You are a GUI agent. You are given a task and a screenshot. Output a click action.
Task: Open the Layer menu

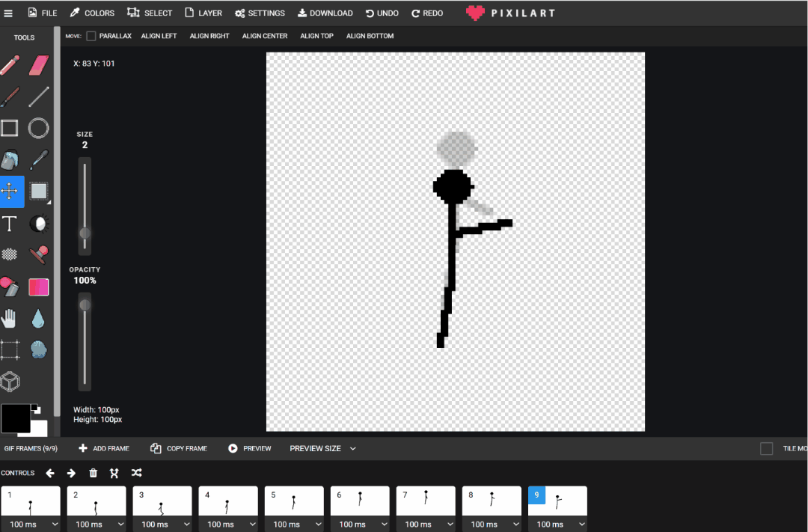(x=203, y=13)
